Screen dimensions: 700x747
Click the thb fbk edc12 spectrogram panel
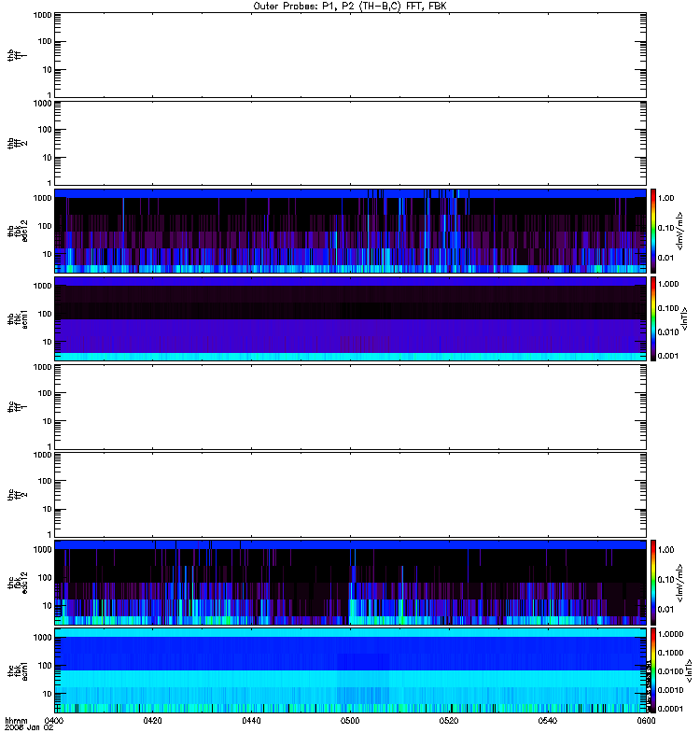click(x=350, y=231)
